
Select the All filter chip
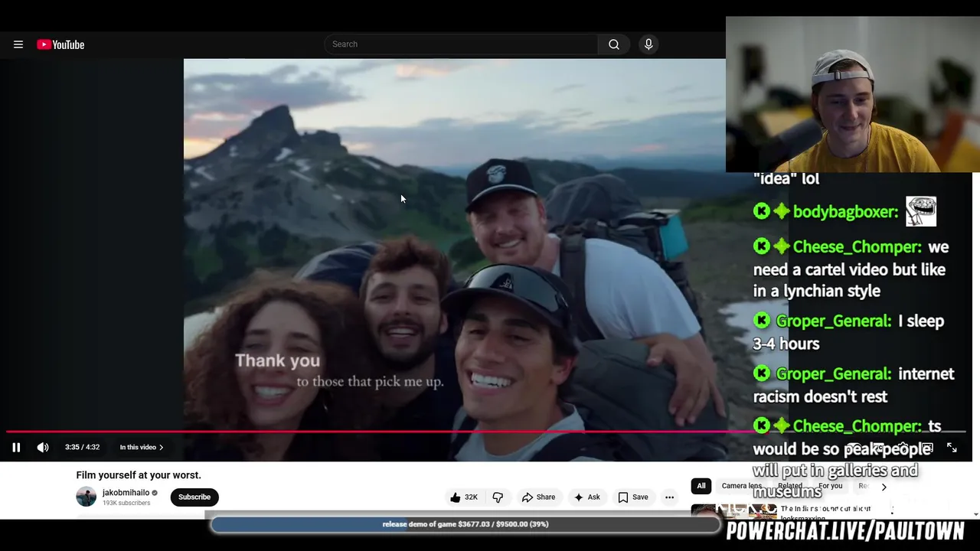point(701,486)
